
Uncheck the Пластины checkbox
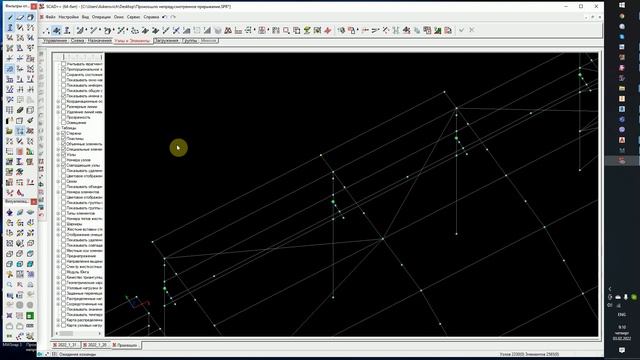point(63,138)
